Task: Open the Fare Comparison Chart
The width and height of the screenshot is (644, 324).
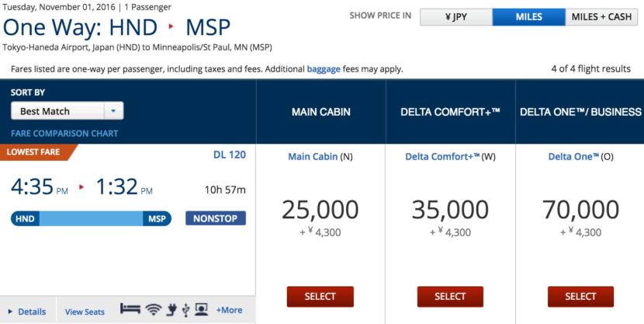Action: coord(64,134)
